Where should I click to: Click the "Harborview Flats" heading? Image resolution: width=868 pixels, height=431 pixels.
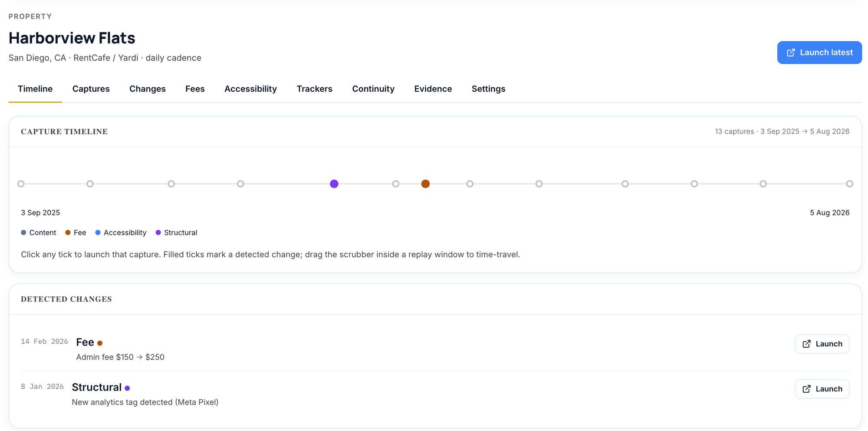pos(72,38)
